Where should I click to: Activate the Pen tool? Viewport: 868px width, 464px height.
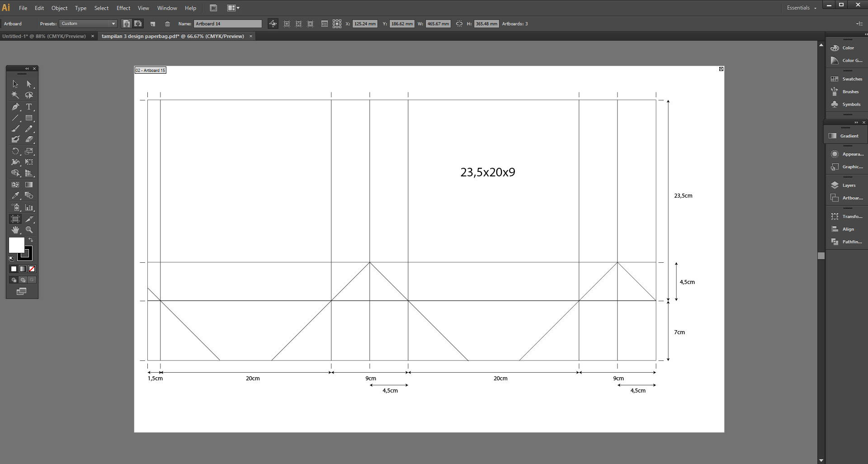point(15,107)
